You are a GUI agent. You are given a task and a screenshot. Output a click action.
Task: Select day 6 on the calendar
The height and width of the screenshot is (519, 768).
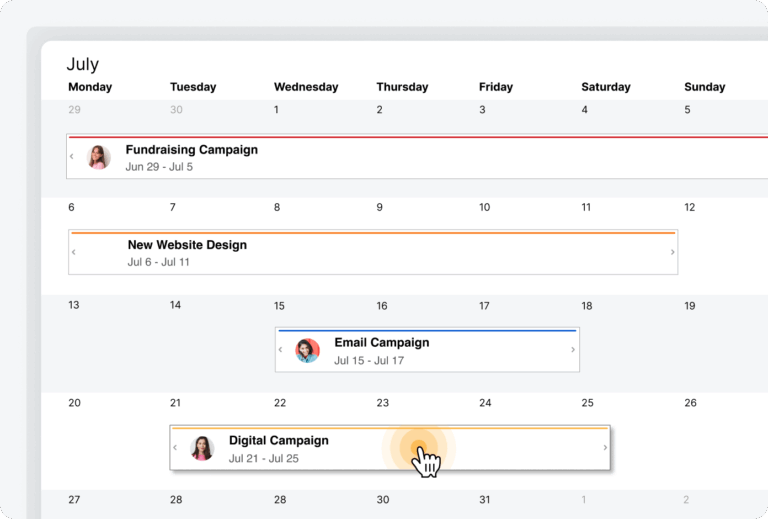[72, 207]
